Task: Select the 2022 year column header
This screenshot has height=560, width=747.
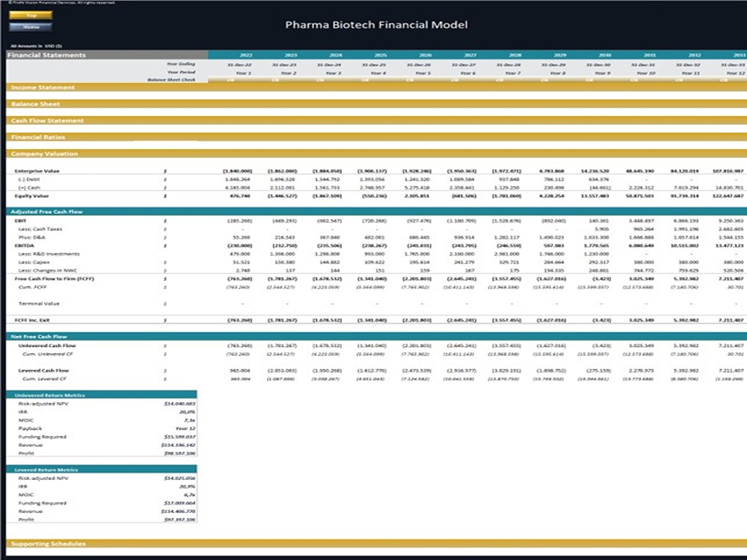Action: click(x=245, y=54)
